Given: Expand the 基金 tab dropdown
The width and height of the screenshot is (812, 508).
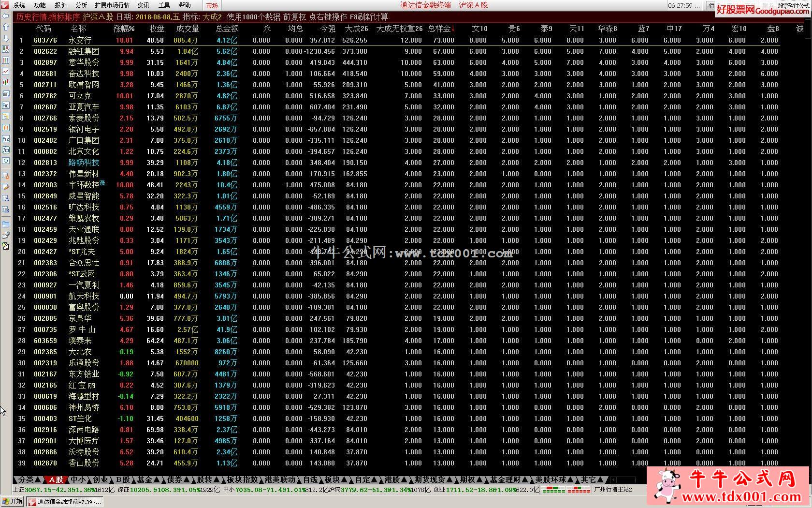Looking at the screenshot, I should (156, 480).
